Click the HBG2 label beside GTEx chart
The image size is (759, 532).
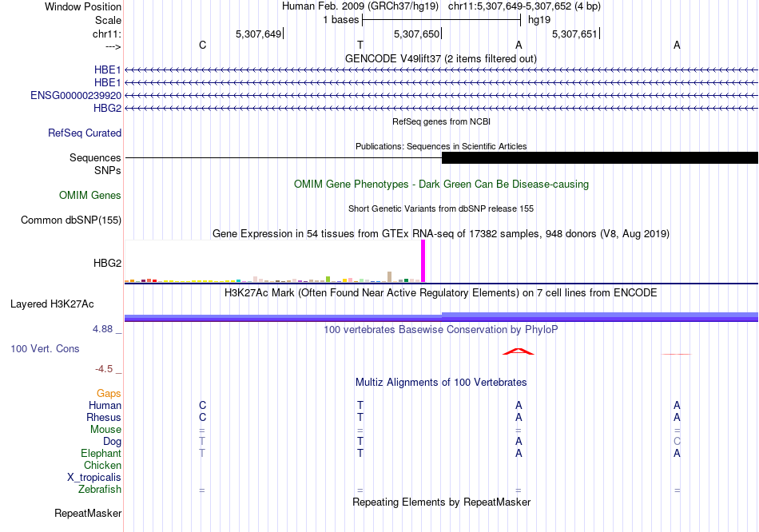108,263
